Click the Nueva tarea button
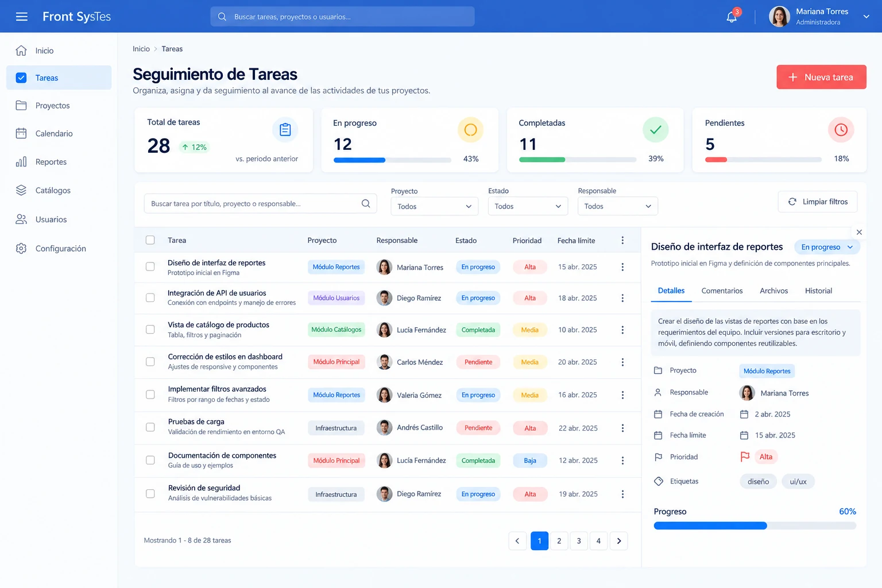This screenshot has width=882, height=588. (821, 77)
